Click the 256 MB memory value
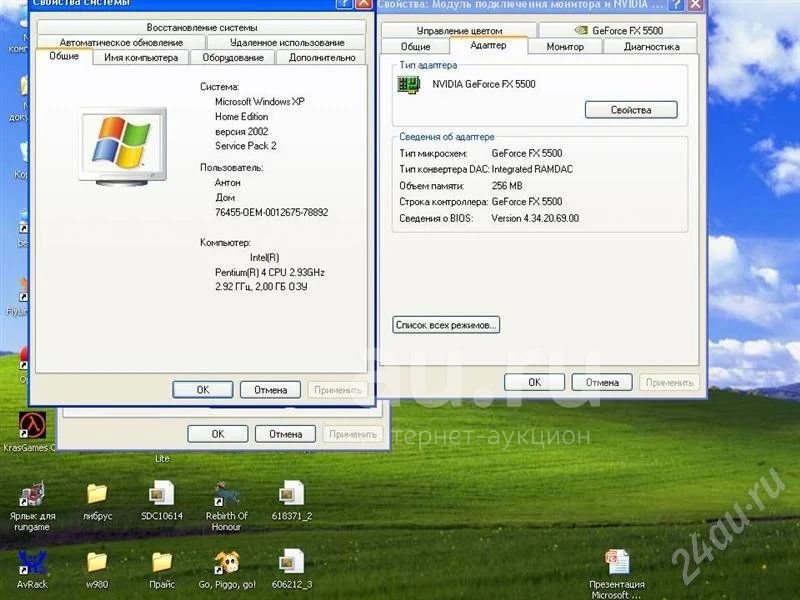 pyautogui.click(x=507, y=186)
